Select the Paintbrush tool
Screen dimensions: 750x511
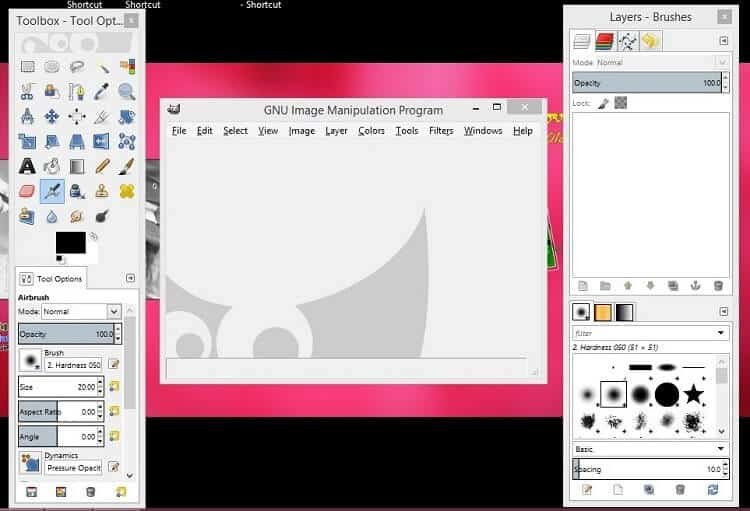click(x=127, y=167)
